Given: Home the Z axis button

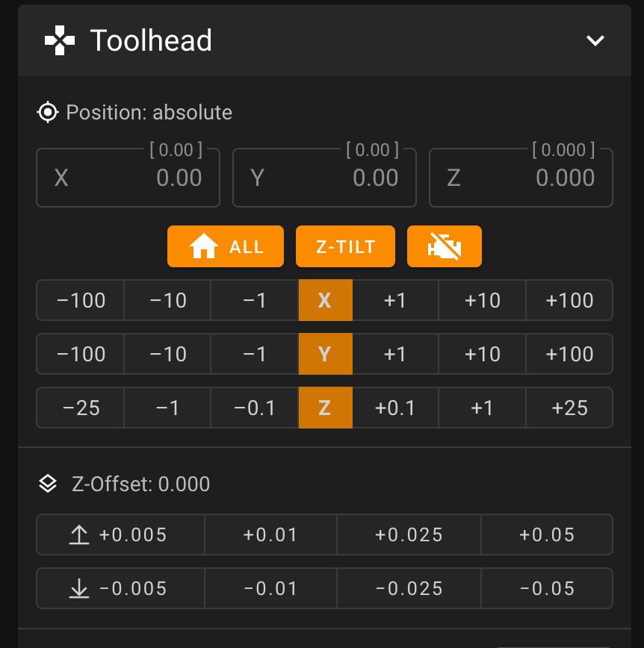Looking at the screenshot, I should (326, 408).
